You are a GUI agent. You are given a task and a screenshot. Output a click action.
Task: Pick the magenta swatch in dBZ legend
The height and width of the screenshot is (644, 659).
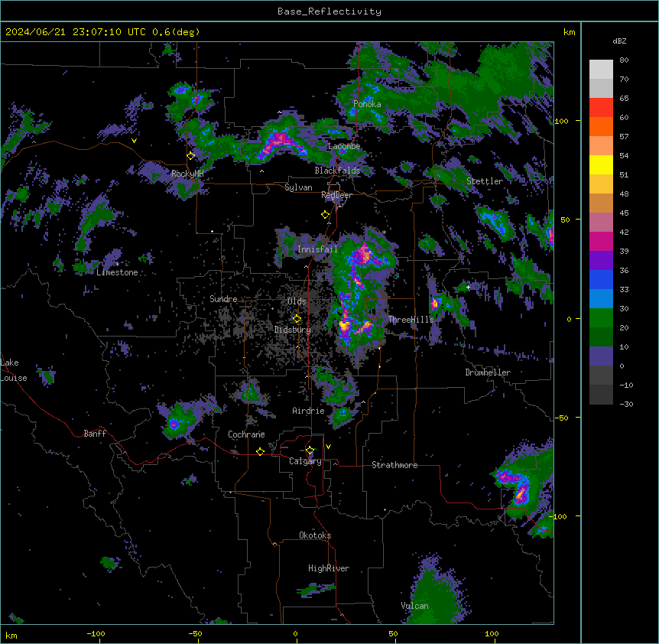point(601,241)
